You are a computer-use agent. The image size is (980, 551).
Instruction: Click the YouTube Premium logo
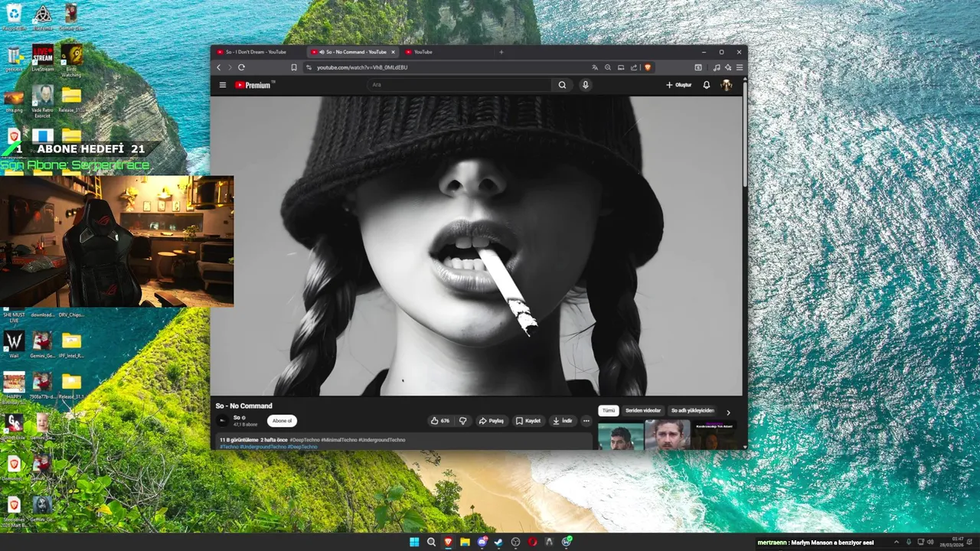254,85
